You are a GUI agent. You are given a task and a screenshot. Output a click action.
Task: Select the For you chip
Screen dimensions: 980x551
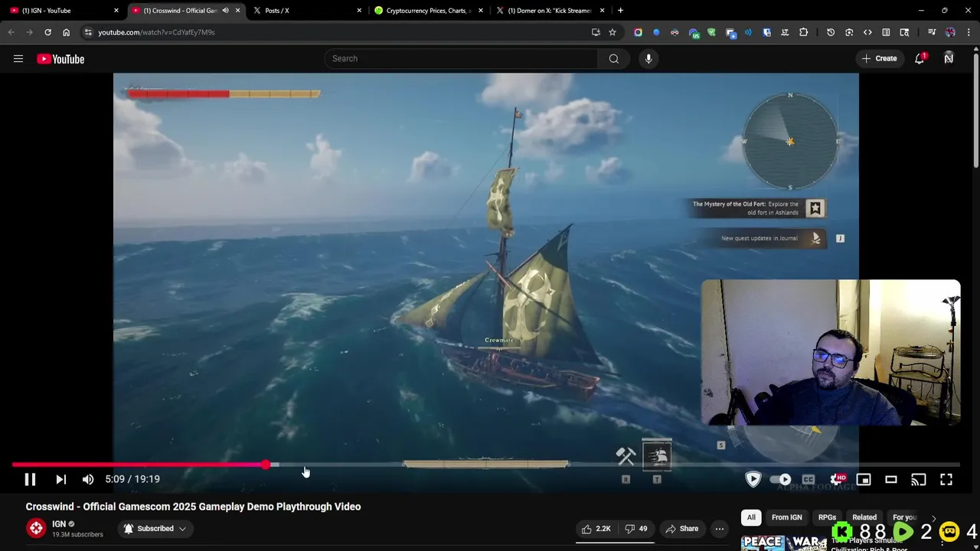click(904, 517)
